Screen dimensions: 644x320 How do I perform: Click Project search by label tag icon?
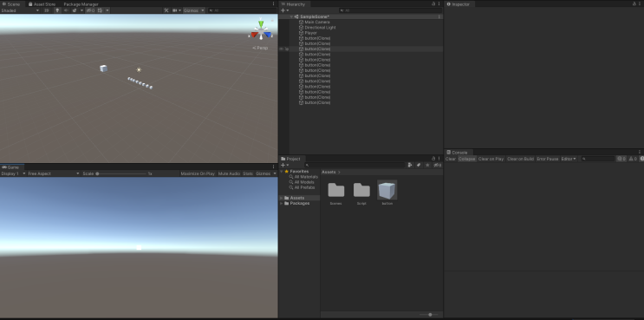(x=419, y=165)
